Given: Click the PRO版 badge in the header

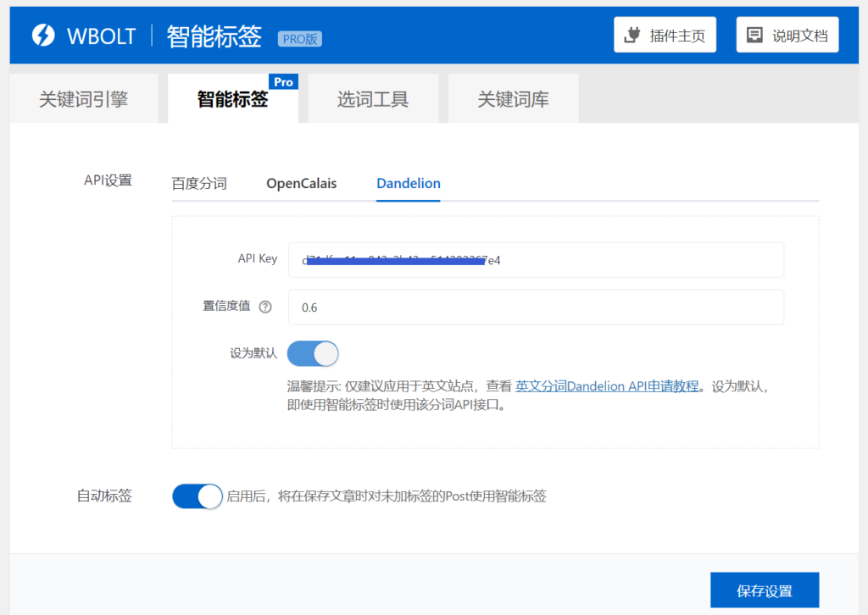Looking at the screenshot, I should coord(299,38).
